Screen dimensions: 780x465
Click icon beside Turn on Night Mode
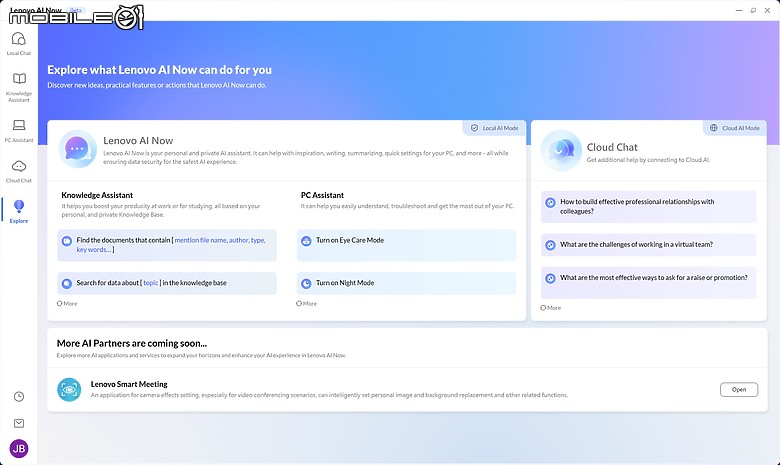(x=306, y=283)
